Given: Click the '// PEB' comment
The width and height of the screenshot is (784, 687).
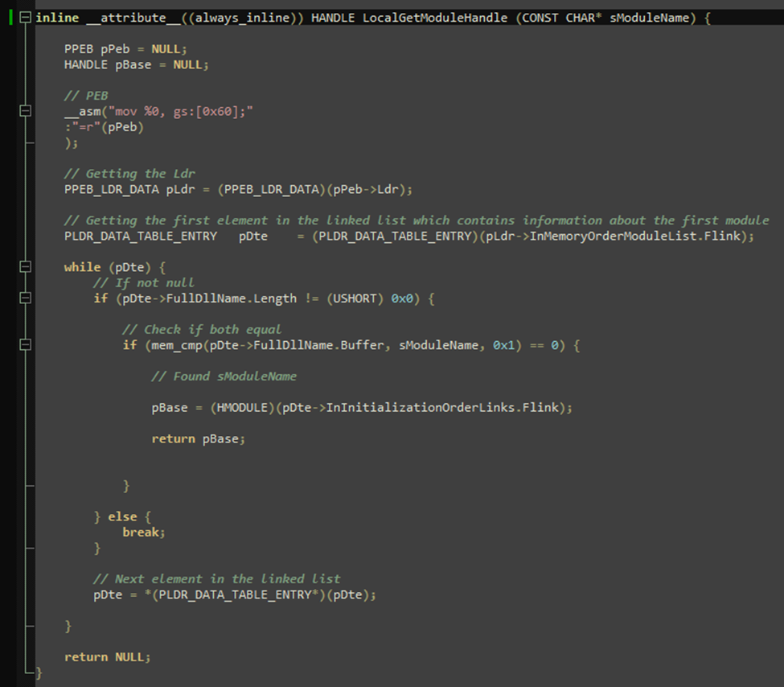Looking at the screenshot, I should [86, 96].
